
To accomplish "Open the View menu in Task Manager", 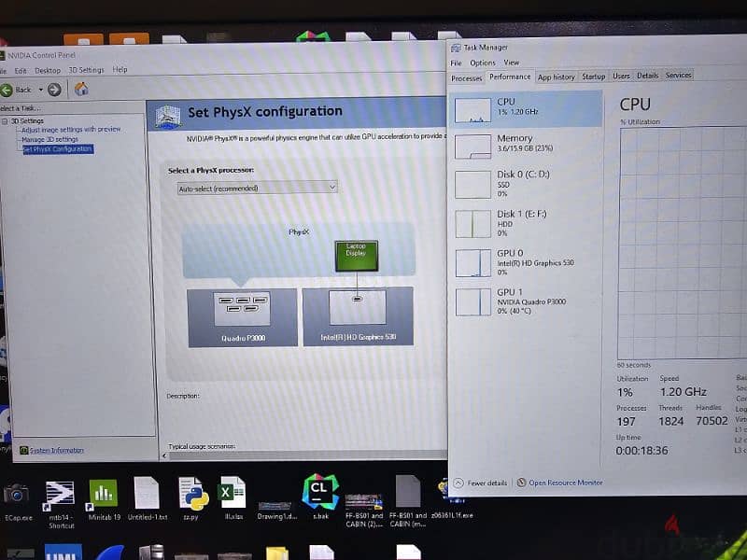I will (x=511, y=63).
